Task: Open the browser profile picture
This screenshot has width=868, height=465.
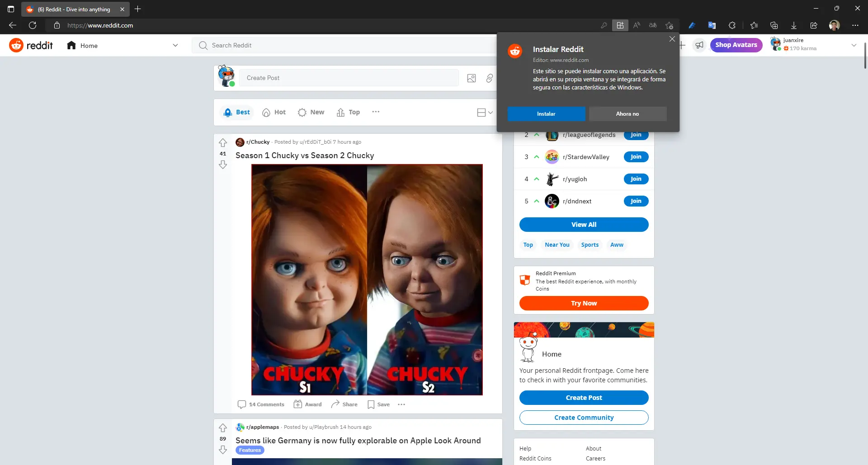Action: 835,25
